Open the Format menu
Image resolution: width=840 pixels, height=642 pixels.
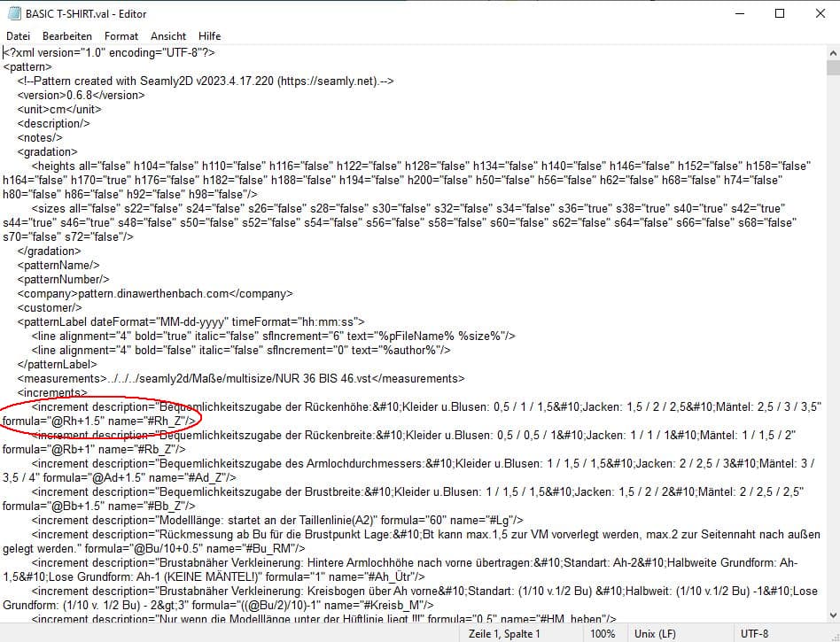point(121,36)
